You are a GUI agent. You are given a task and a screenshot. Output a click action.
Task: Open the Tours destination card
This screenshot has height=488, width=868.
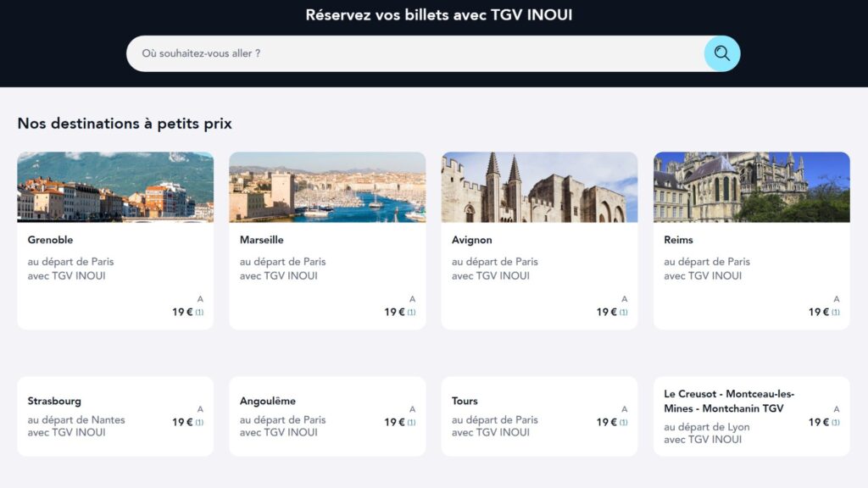(539, 415)
